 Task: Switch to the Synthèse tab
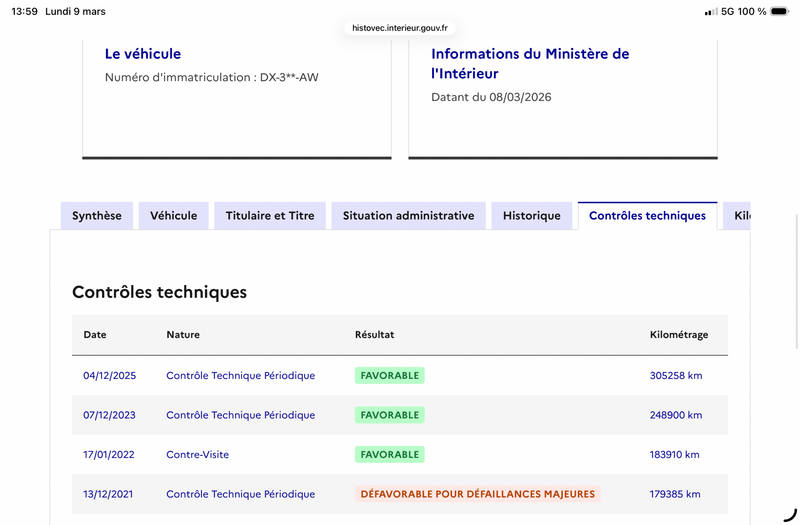[97, 216]
